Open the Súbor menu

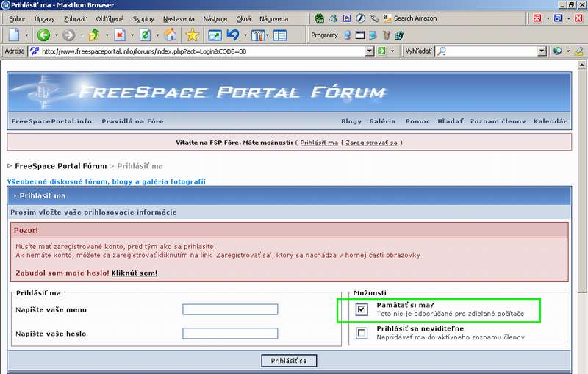click(x=17, y=19)
